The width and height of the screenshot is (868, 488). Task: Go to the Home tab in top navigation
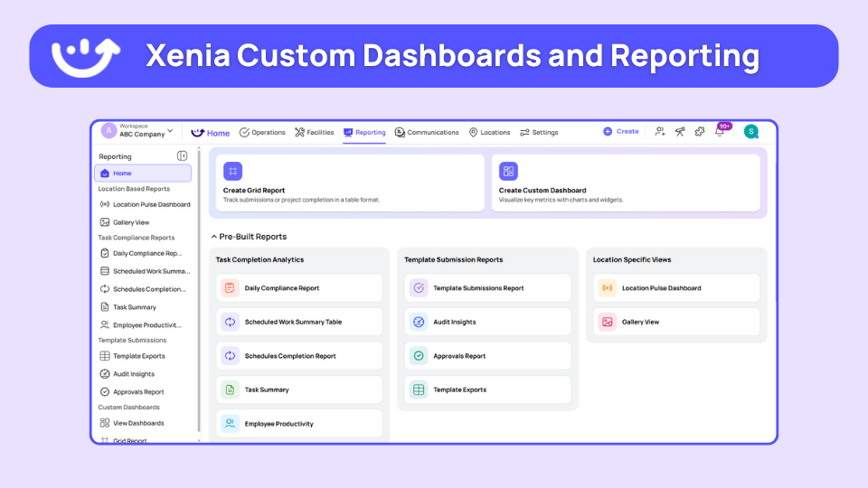coord(211,133)
